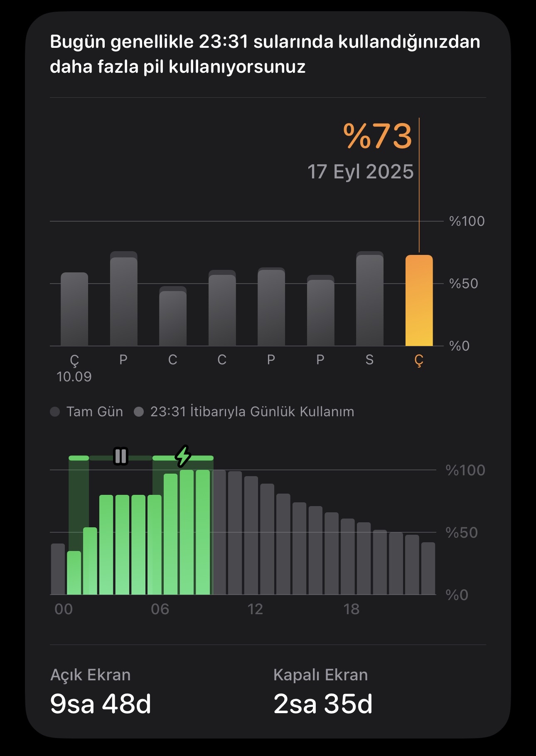This screenshot has height=756, width=536.
Task: Select the Ç 10.09 daily bar
Action: [74, 309]
